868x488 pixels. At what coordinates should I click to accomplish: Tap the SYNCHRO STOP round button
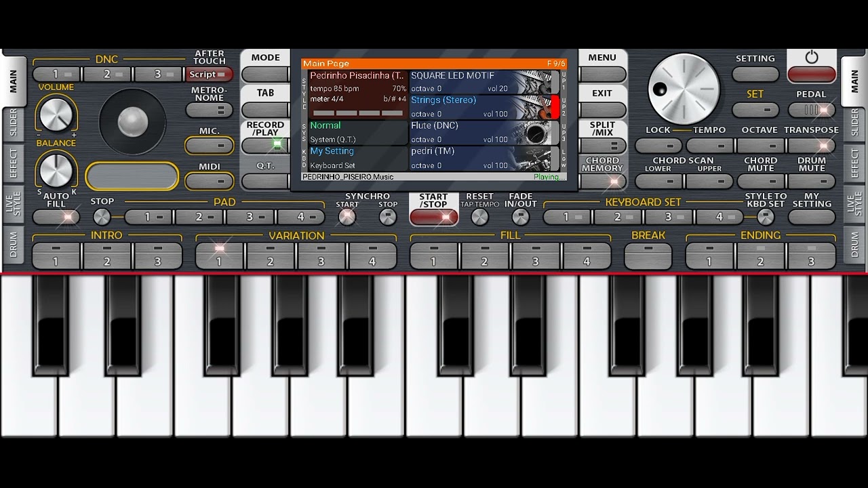pyautogui.click(x=388, y=217)
